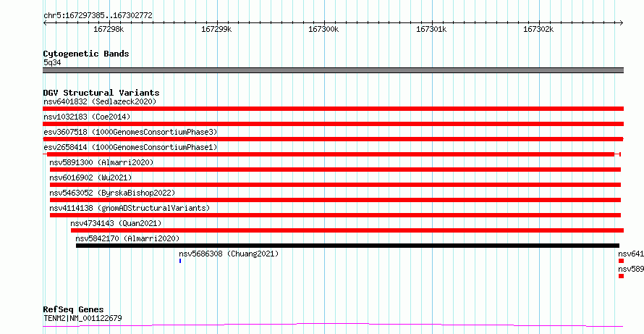Screen dimensions: 644x334
Task: Click nsv5891300 (Almarri2020) label
Action: [101, 162]
